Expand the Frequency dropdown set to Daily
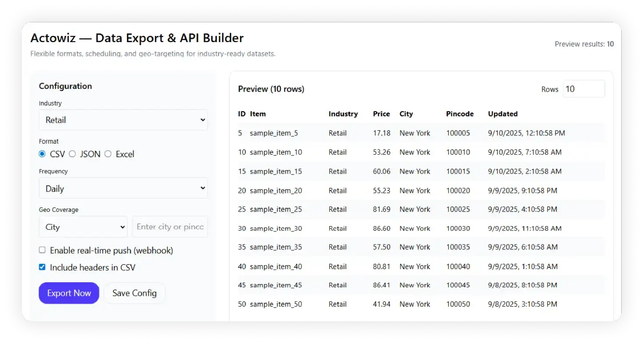The height and width of the screenshot is (344, 644). pos(123,188)
